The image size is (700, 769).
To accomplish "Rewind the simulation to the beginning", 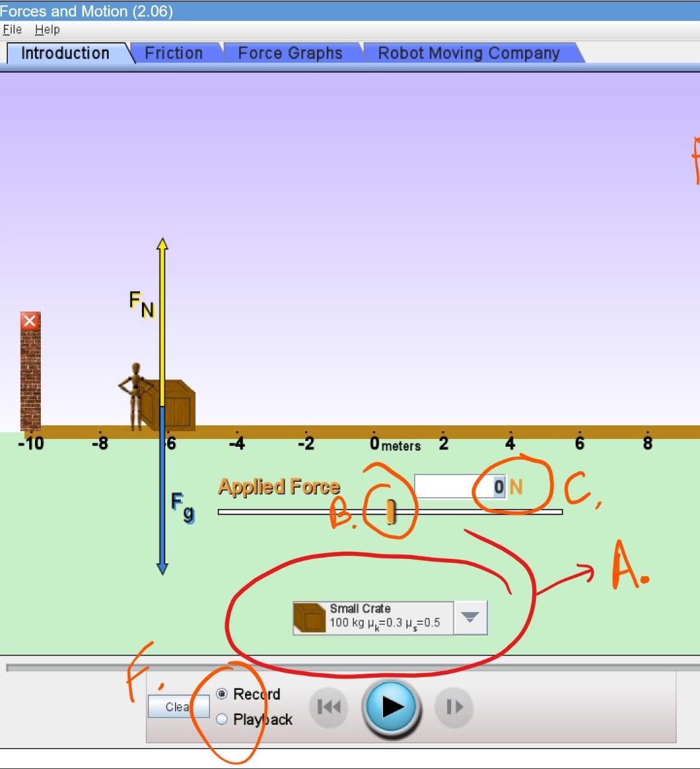I will click(328, 707).
